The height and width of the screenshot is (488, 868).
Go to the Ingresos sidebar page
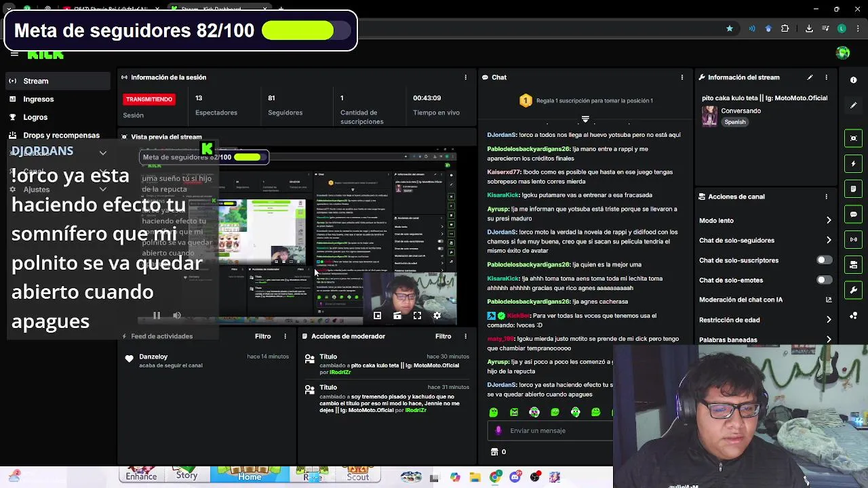pyautogui.click(x=57, y=99)
